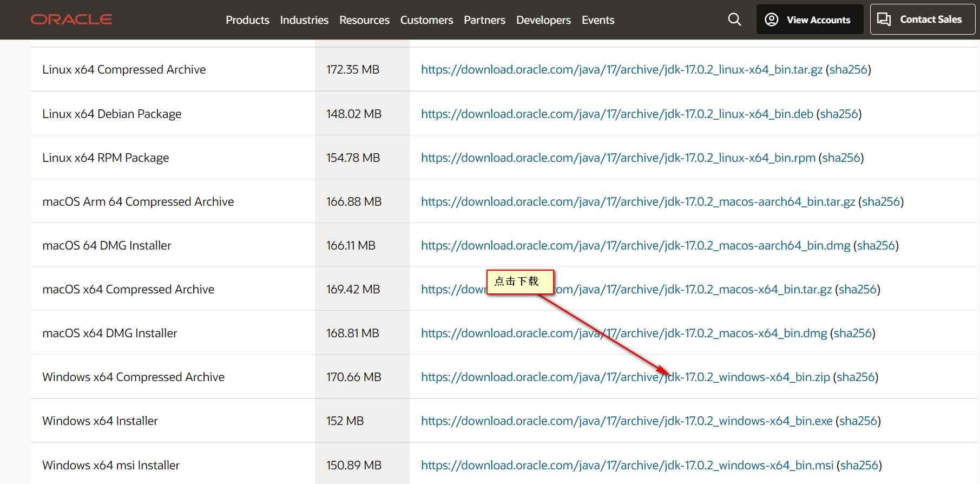
Task: Select 'Windows x64 msi Installer' text
Action: pyautogui.click(x=111, y=465)
